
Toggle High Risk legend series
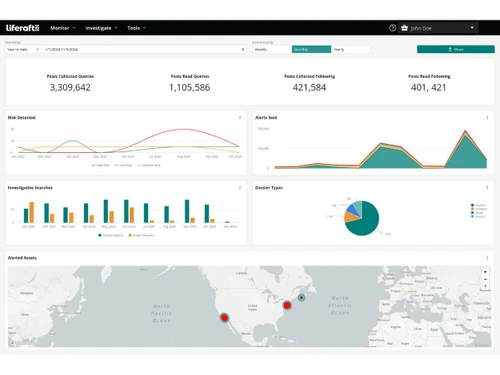click(x=100, y=165)
